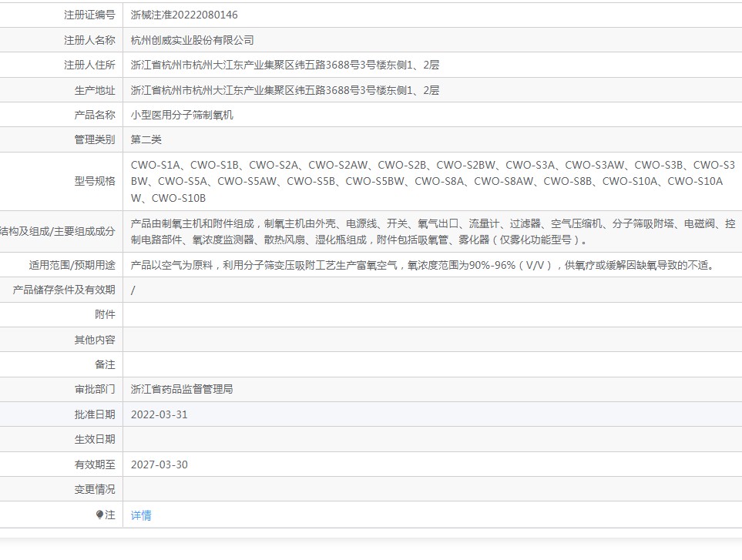Viewport: 742px width, 560px height.
Task: Select the intended-use text starting 产品以空气为原料
Action: pos(422,265)
